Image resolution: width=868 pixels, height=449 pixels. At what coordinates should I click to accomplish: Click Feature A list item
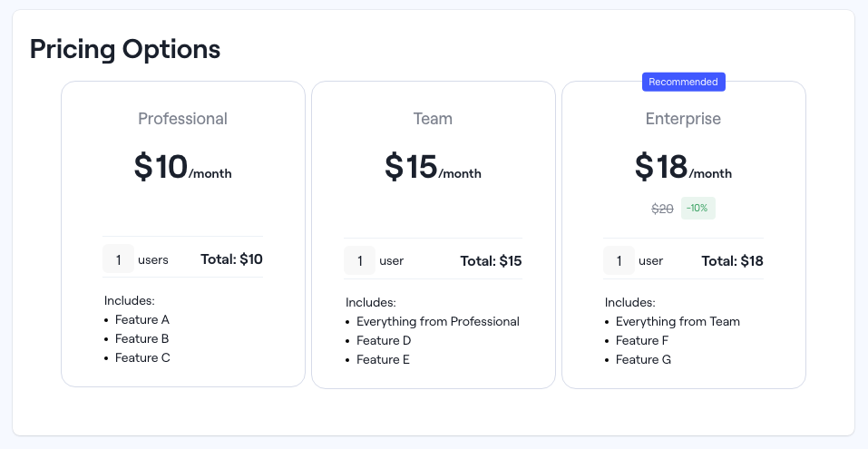[x=142, y=319]
